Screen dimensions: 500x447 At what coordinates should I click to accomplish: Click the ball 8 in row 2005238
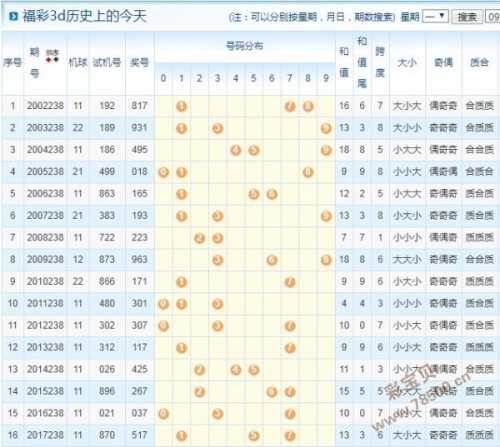(x=308, y=172)
